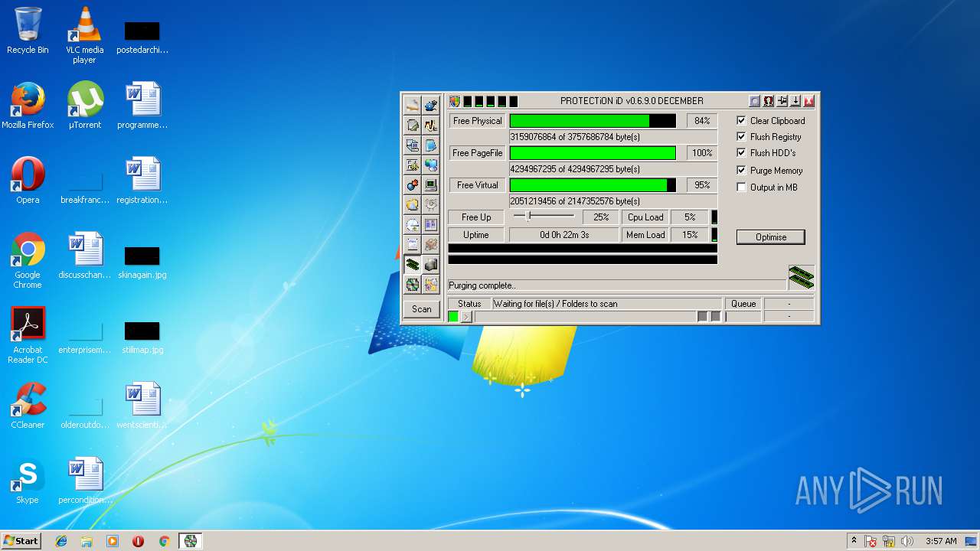Image resolution: width=980 pixels, height=551 pixels.
Task: Click the networked blue computers sidebar icon
Action: [x=431, y=165]
